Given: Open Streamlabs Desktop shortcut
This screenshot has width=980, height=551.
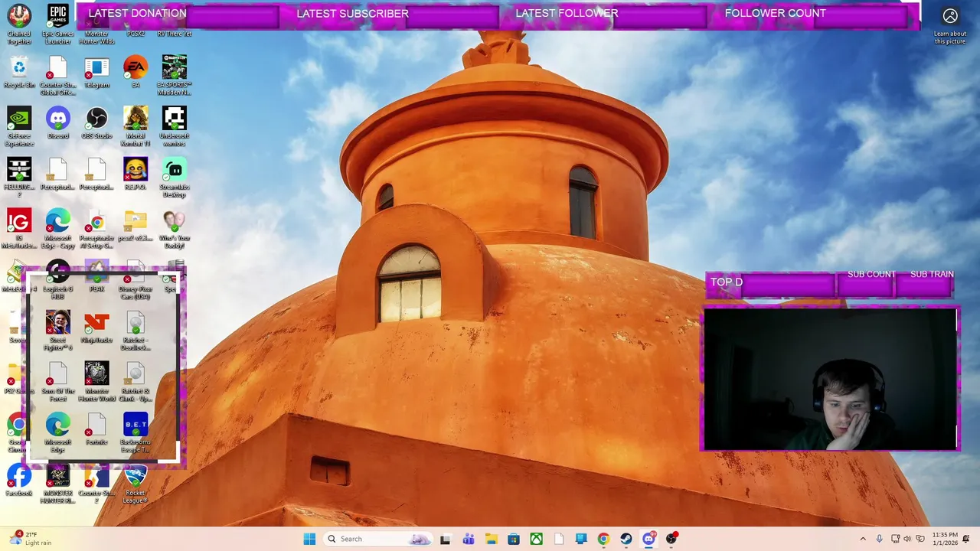Looking at the screenshot, I should pos(175,178).
